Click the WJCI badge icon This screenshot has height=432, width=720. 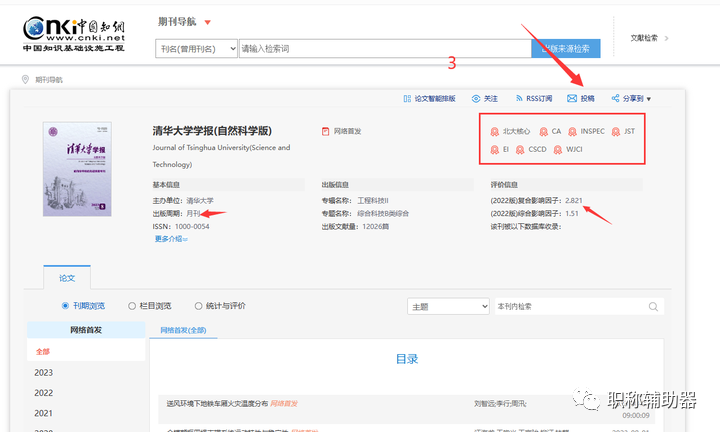click(557, 150)
